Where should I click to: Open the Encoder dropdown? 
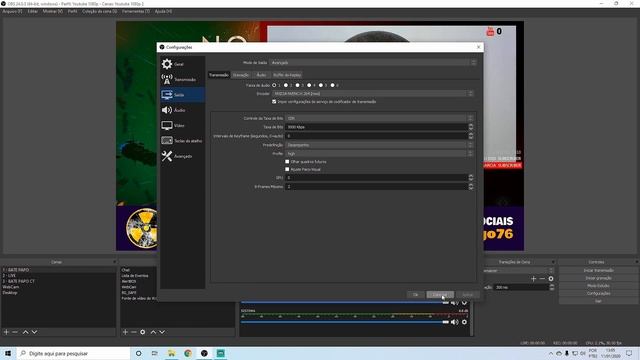(373, 93)
